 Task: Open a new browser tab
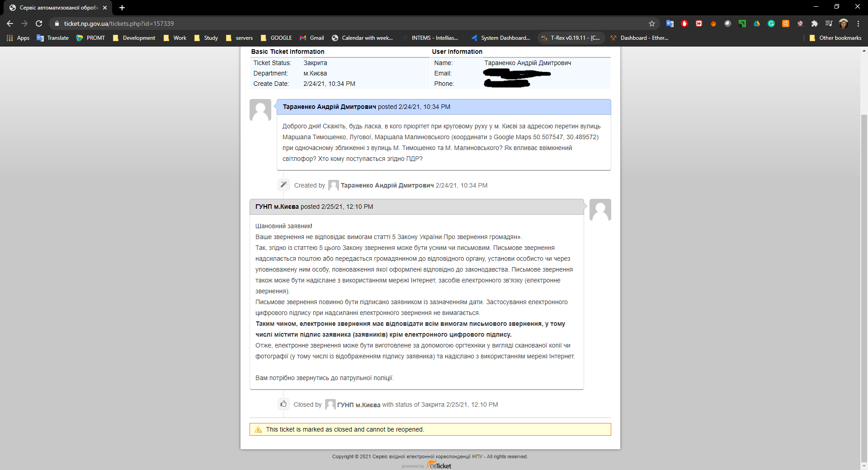pos(122,8)
